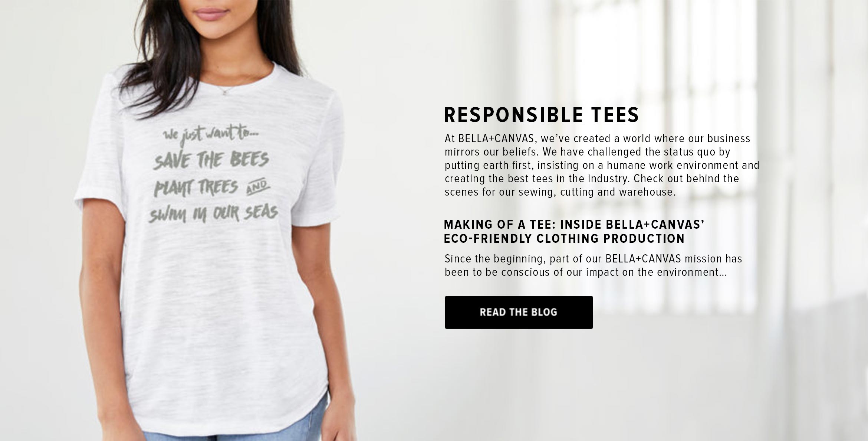Select the RESPONSIBLE TEES heading
868x441 pixels.
coord(542,115)
